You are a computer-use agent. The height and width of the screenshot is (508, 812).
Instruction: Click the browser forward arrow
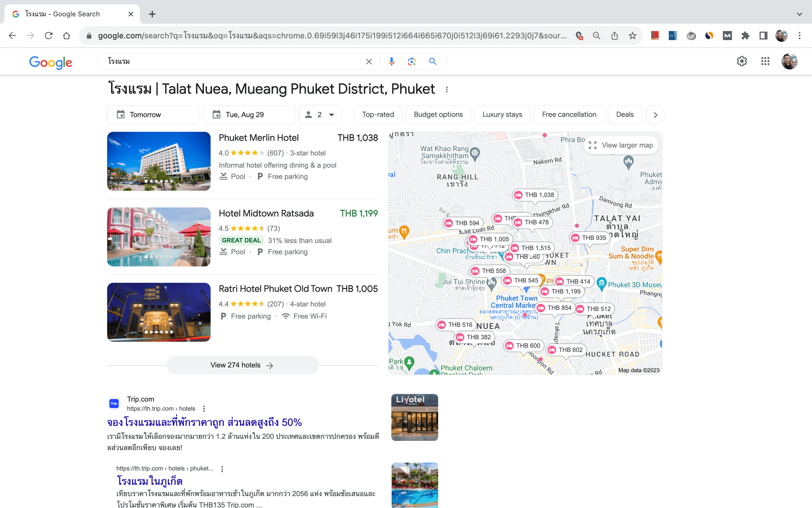coord(30,36)
